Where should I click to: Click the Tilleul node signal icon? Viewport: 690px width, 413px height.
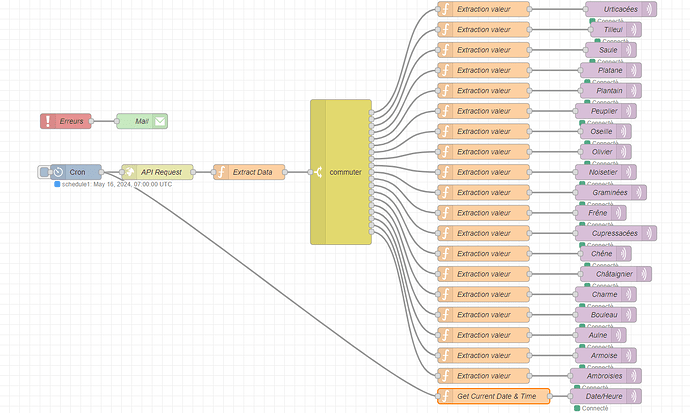coord(634,29)
